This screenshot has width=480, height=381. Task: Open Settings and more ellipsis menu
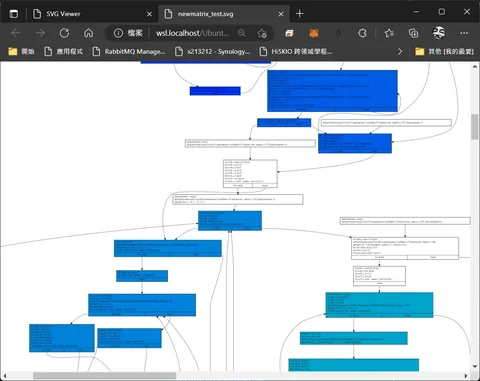pos(464,33)
